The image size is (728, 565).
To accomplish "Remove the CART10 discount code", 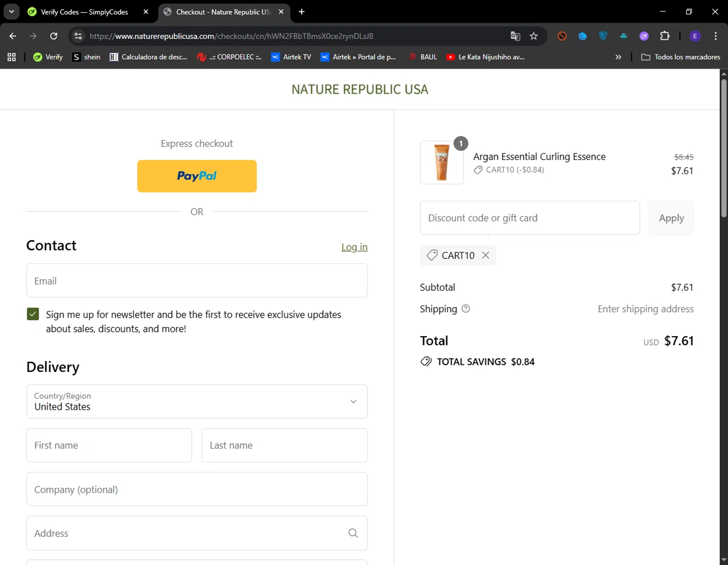I will point(485,255).
